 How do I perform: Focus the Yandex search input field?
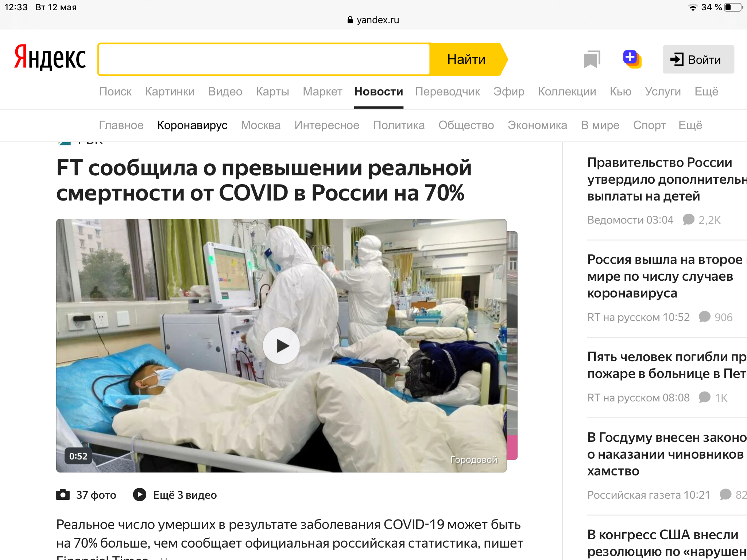pos(264,59)
